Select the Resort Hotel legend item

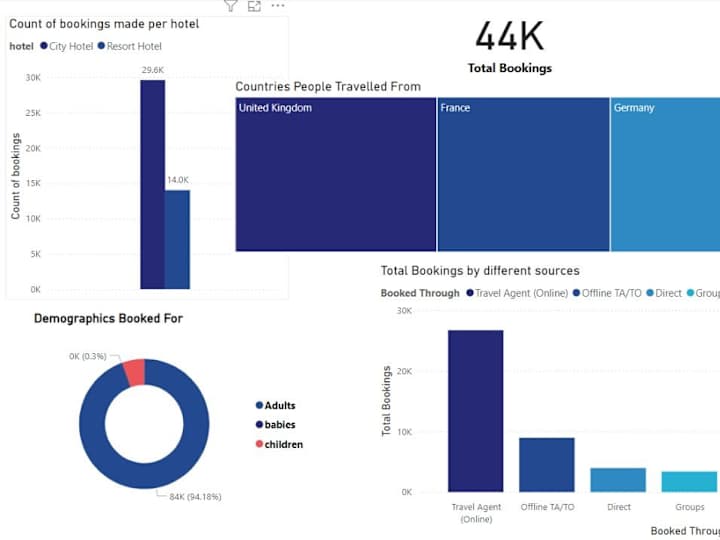pyautogui.click(x=129, y=46)
